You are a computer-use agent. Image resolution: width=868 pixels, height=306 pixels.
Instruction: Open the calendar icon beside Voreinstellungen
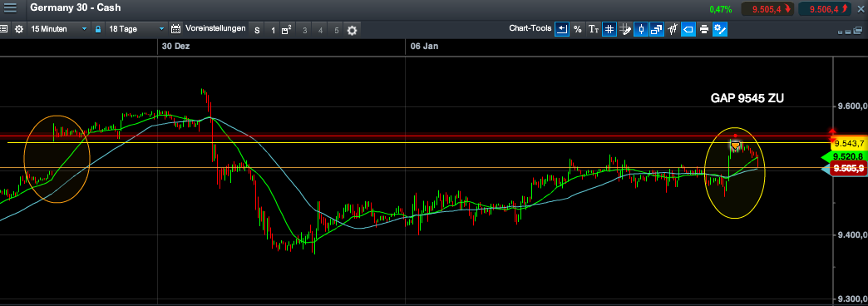176,29
